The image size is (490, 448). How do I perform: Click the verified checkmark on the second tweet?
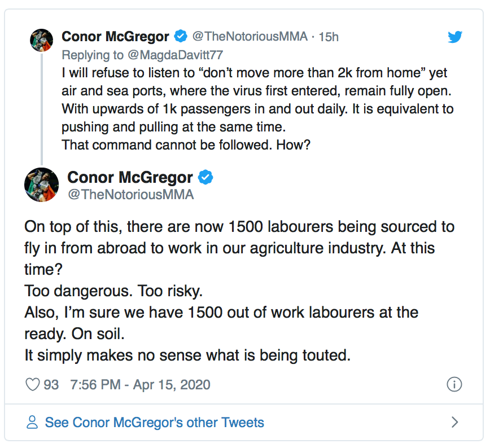pyautogui.click(x=205, y=177)
